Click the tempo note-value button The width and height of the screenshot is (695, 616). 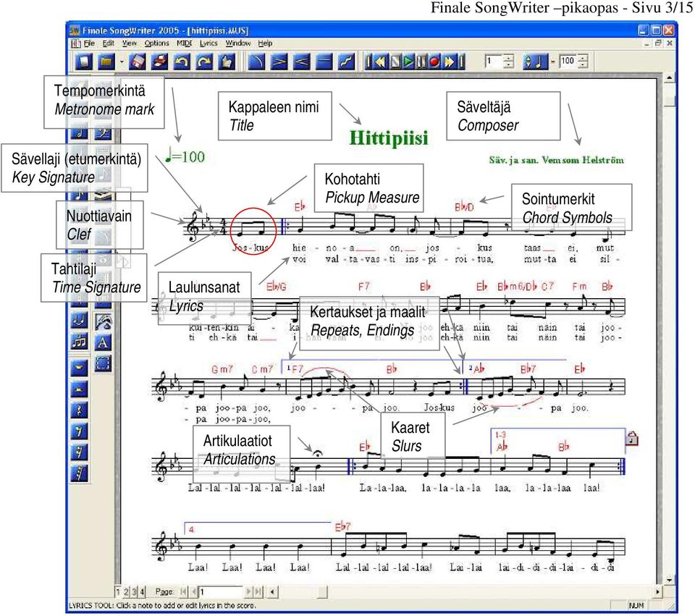click(x=536, y=61)
